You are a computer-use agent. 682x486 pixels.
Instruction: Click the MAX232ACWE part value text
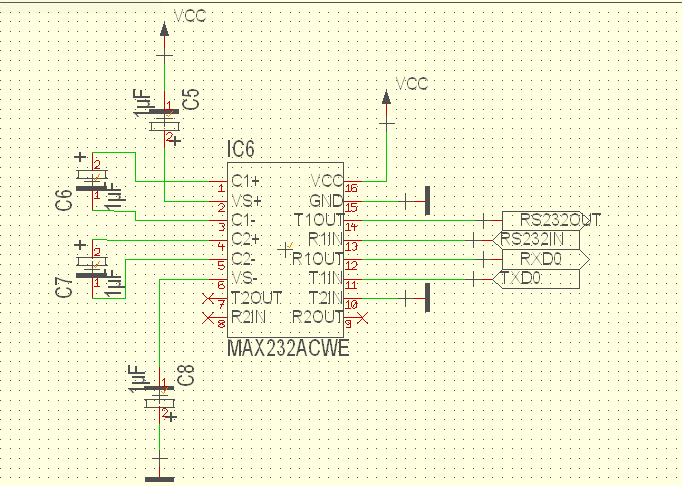coord(288,349)
